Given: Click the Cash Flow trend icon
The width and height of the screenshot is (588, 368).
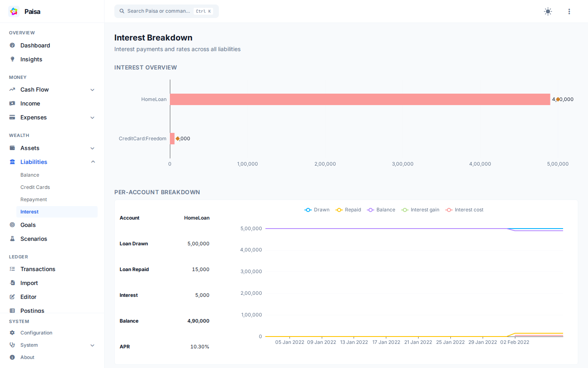Looking at the screenshot, I should [x=12, y=90].
